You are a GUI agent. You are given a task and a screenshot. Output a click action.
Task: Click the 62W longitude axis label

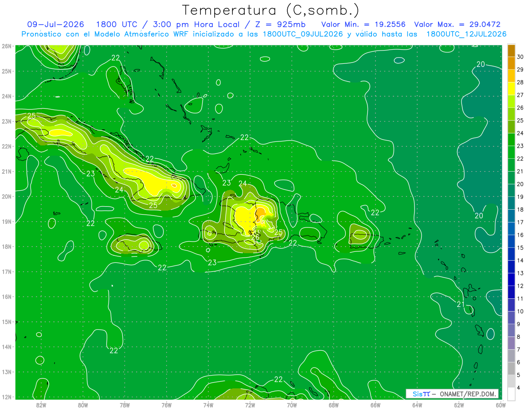[x=459, y=404]
